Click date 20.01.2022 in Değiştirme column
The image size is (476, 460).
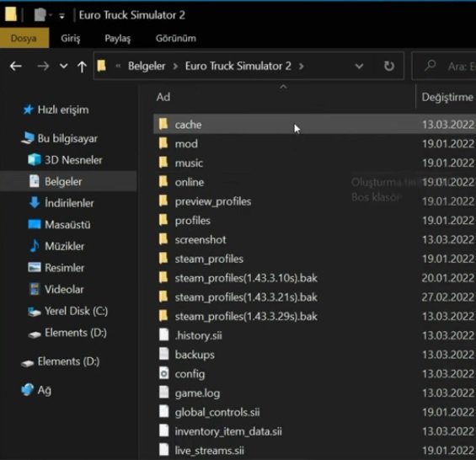click(448, 278)
